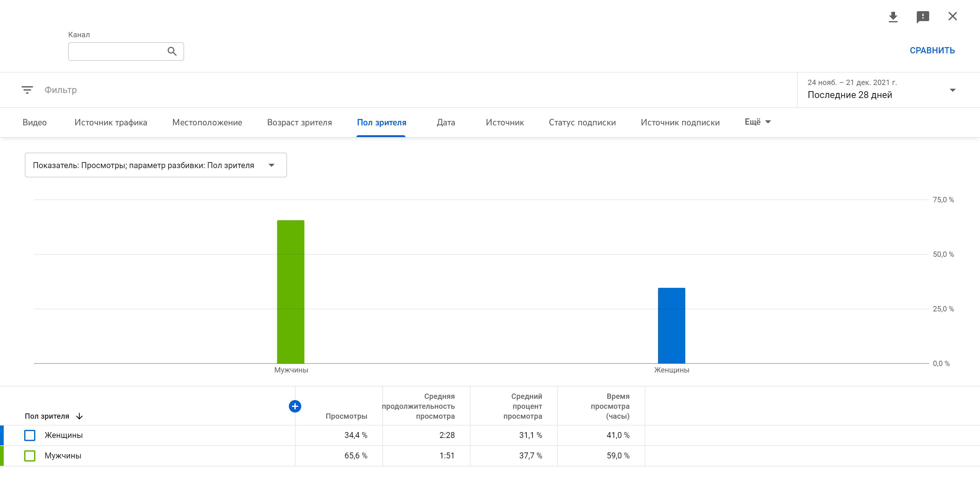Switch to Статус подписки tab

(582, 123)
